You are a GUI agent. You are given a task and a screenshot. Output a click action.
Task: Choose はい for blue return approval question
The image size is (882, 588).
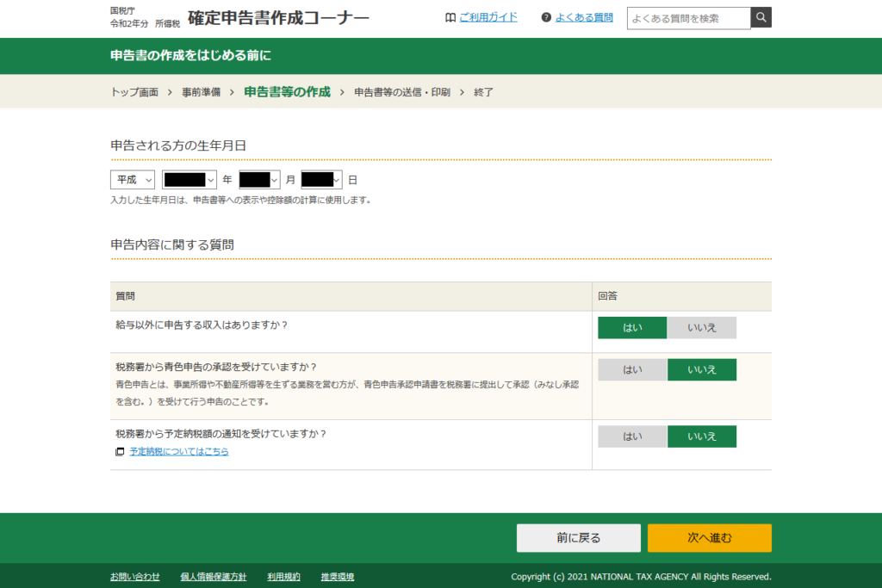[632, 370]
